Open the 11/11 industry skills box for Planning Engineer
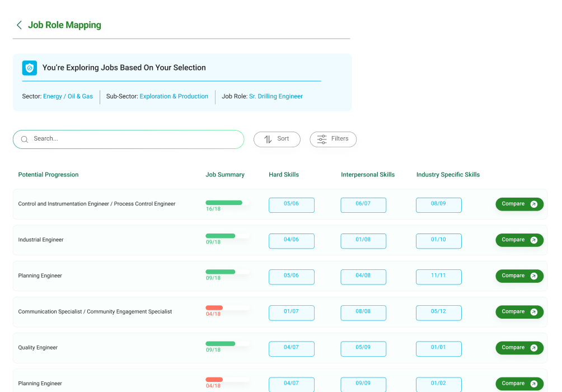The width and height of the screenshot is (562, 392). tap(438, 276)
